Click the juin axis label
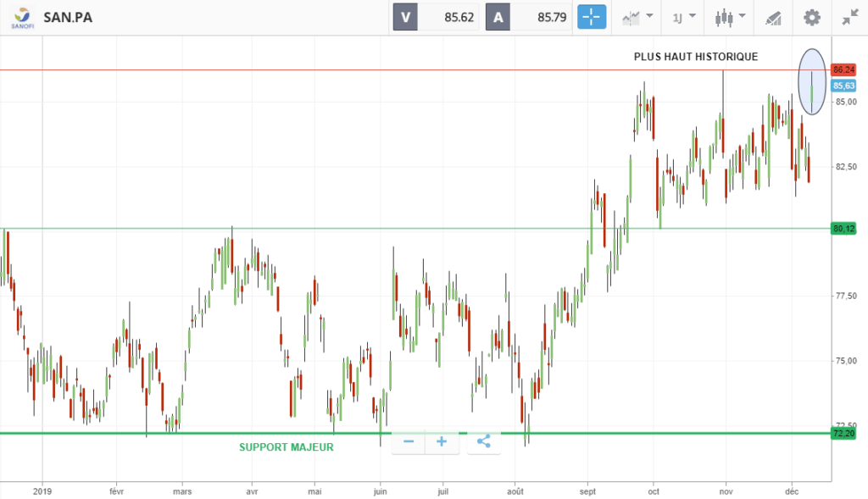The width and height of the screenshot is (868, 499). coord(381,491)
